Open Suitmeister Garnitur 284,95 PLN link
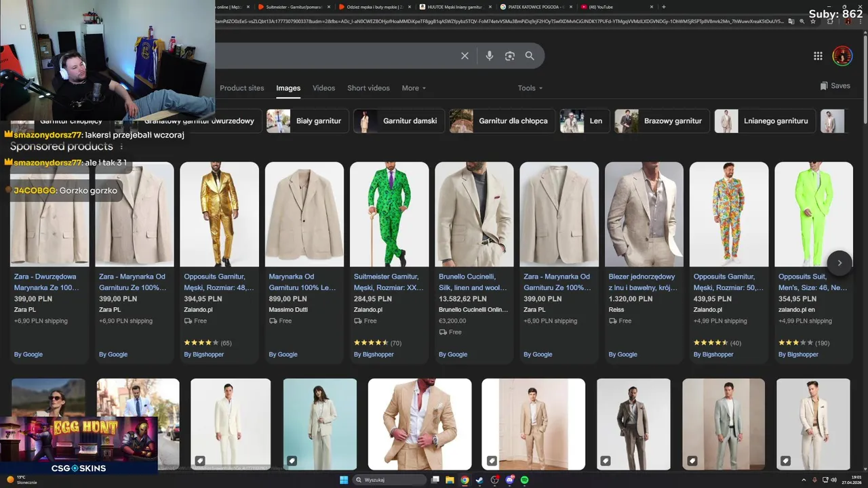Screen dimensions: 868x488 388,282
